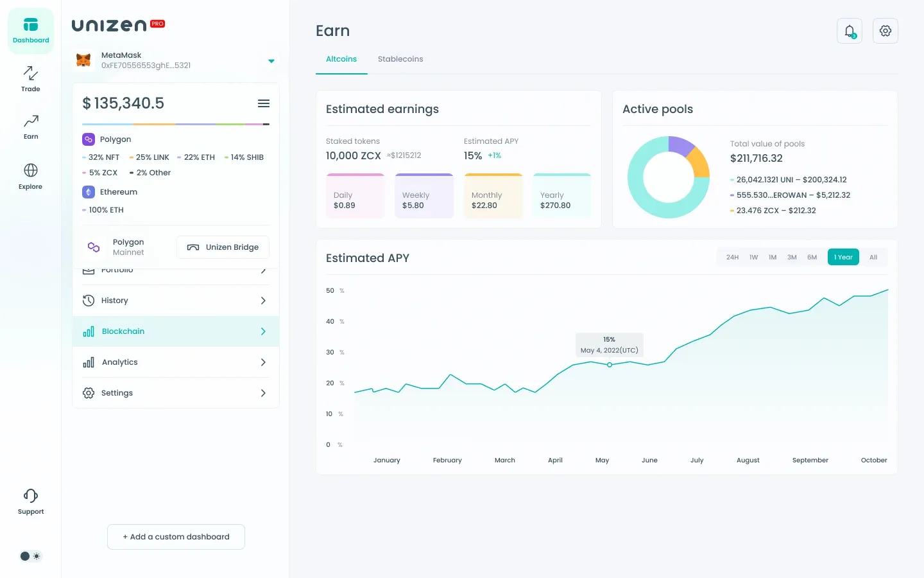Screen dimensions: 924x578
Task: Open the Earn chart icon in sidebar
Action: click(x=31, y=121)
